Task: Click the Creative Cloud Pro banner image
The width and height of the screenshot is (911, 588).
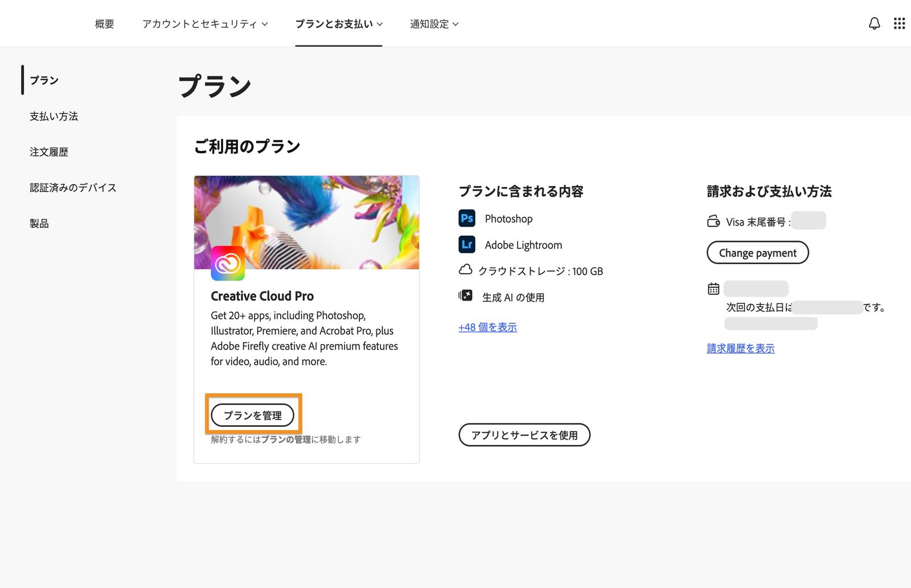Action: pyautogui.click(x=306, y=222)
